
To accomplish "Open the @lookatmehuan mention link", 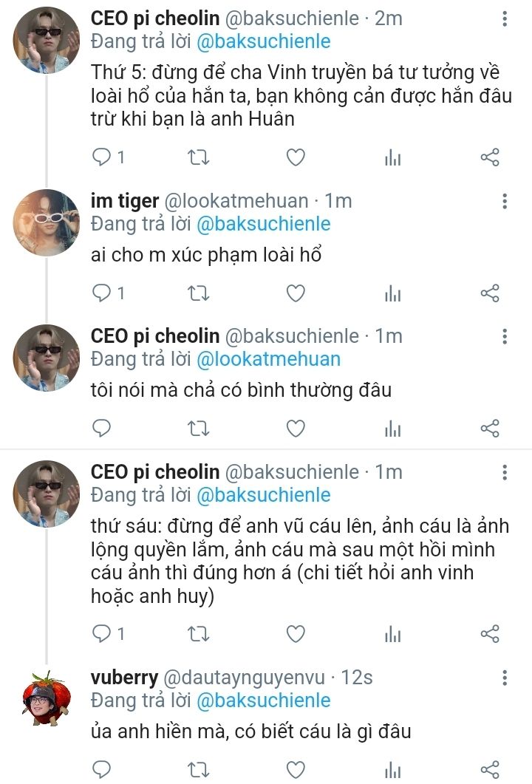I will pos(268,359).
